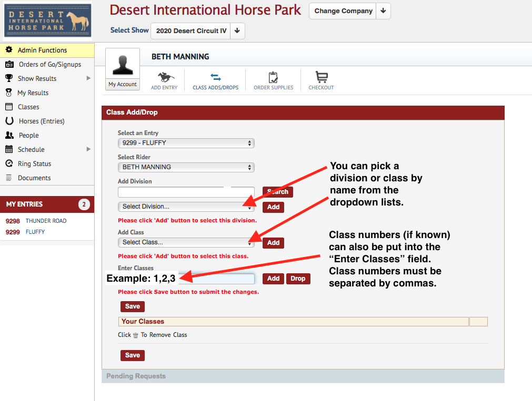Click the 2020 Desert Circuit IV show button
532x401 pixels.
[x=190, y=30]
